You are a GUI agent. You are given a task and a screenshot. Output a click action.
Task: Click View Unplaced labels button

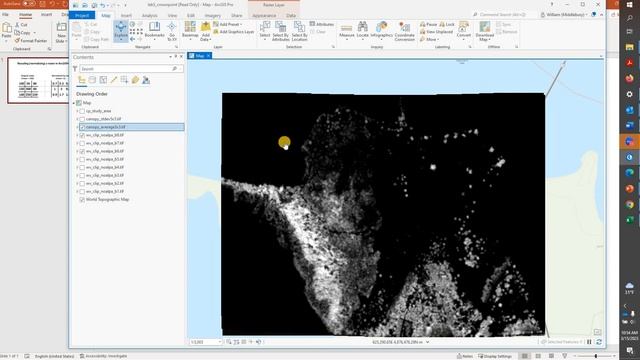point(436,32)
